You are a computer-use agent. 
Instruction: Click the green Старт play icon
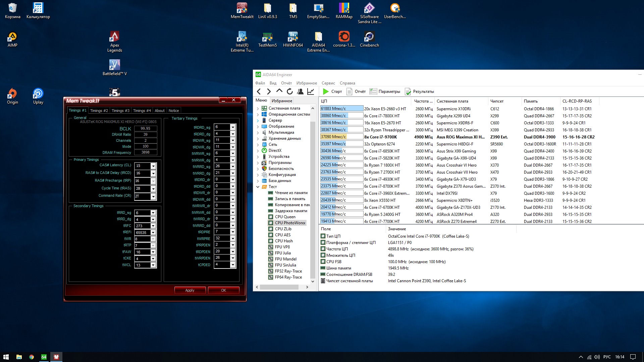tap(326, 92)
